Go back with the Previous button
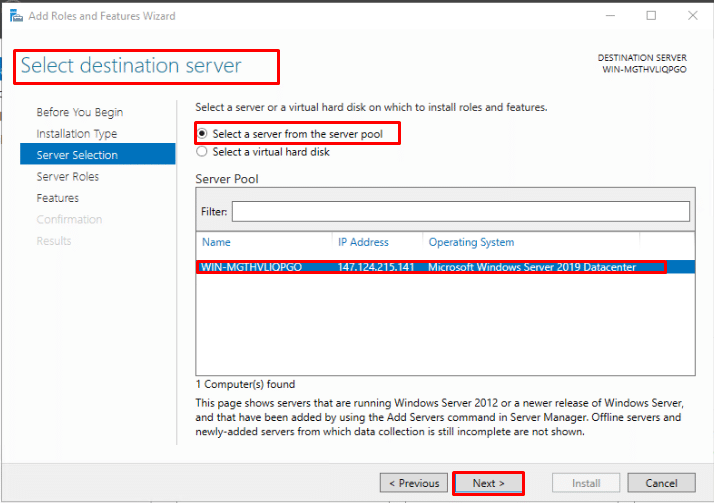The height and width of the screenshot is (503, 714). [x=414, y=483]
